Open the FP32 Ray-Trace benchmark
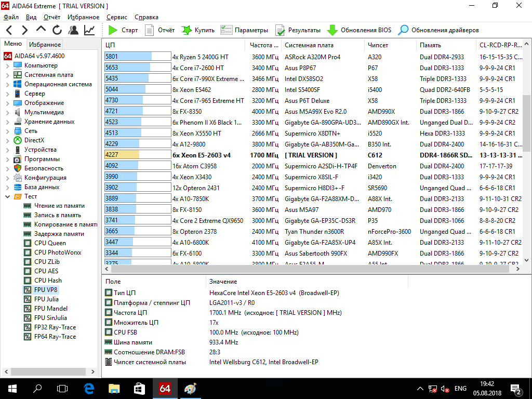 (x=55, y=327)
